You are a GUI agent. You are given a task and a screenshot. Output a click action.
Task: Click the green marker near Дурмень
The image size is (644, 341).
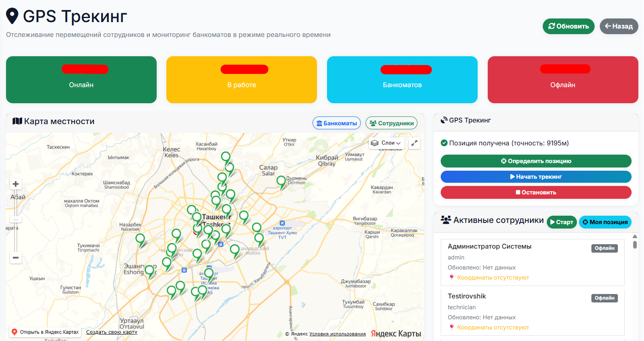(x=281, y=181)
